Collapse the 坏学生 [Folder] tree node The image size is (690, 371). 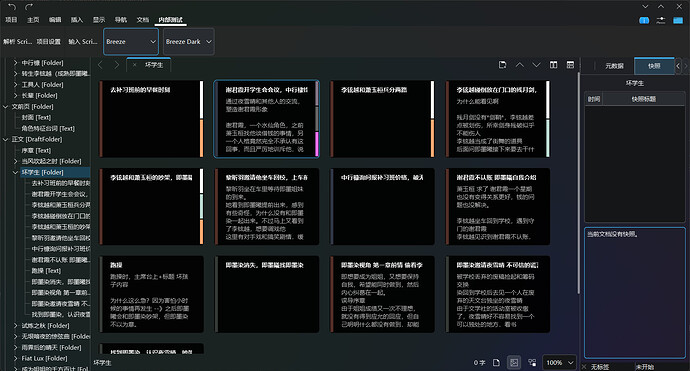coord(15,173)
